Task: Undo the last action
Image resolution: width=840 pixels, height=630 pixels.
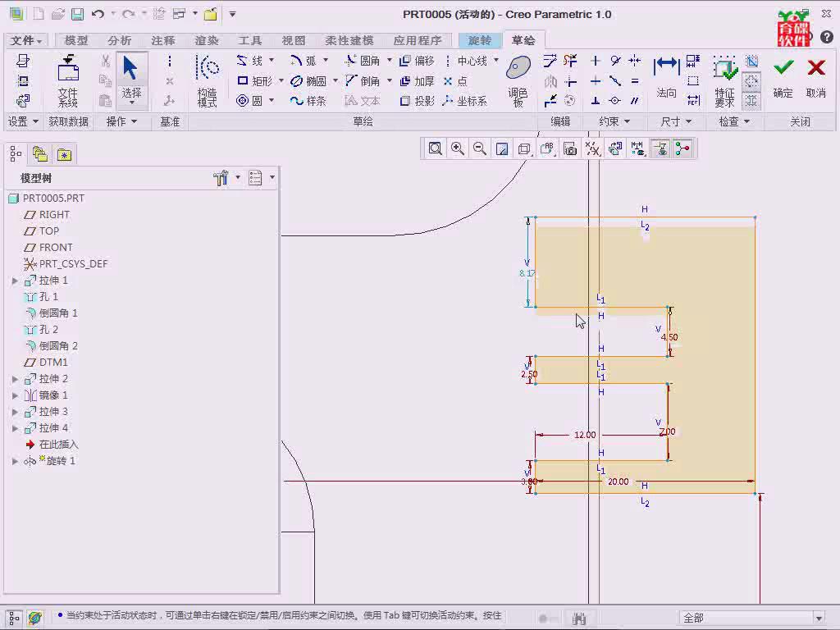Action: tap(98, 14)
